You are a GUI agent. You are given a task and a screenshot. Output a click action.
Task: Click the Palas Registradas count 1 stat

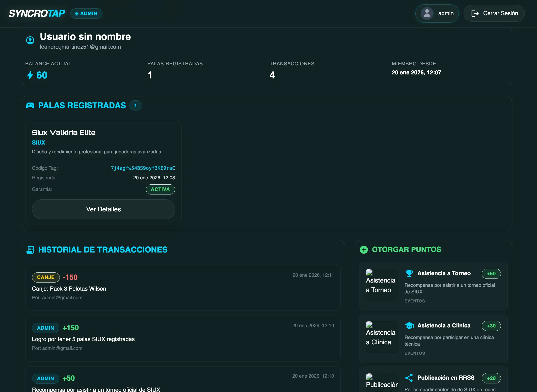click(x=150, y=75)
